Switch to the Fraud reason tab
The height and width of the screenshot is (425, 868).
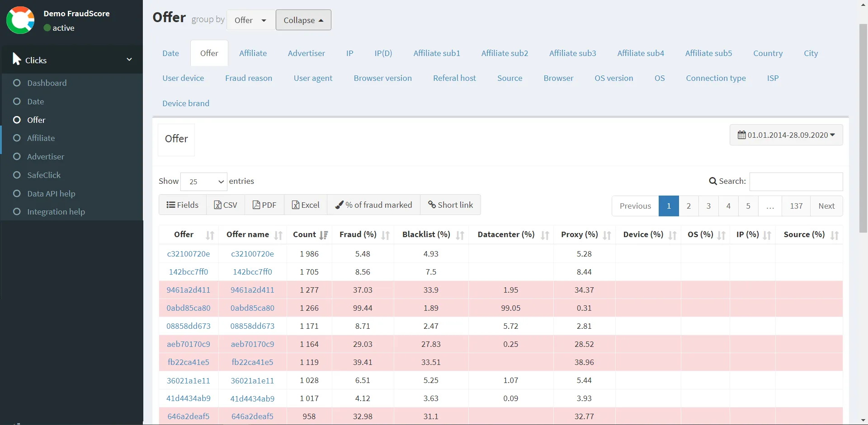click(249, 78)
